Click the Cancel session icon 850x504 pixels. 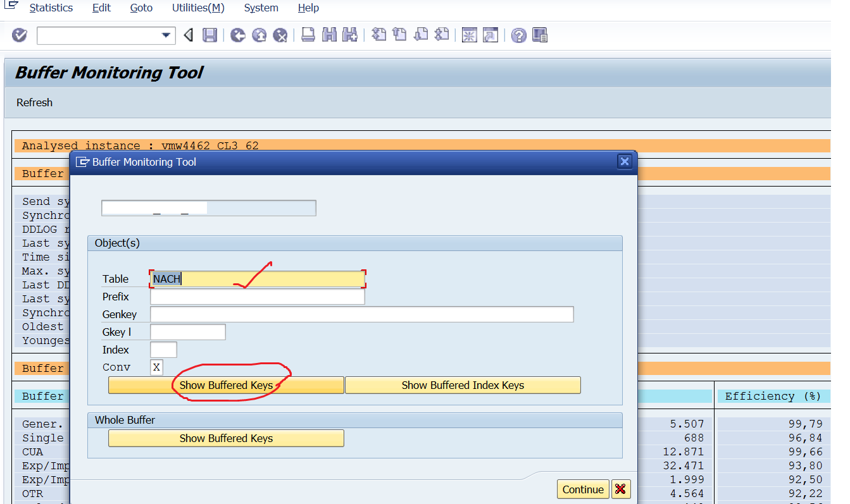[280, 35]
